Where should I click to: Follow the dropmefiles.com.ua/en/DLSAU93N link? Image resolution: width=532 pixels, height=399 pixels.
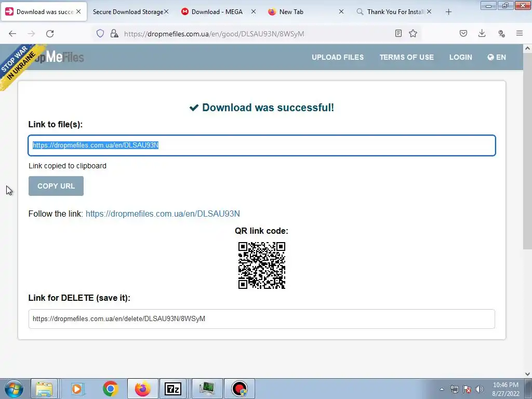coord(163,214)
